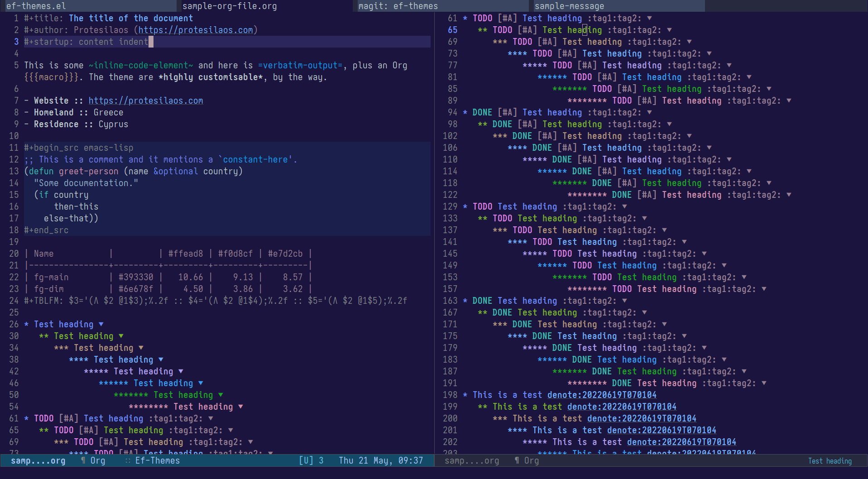Click the #f0d8cf table header cell
Image resolution: width=868 pixels, height=479 pixels.
(x=235, y=254)
